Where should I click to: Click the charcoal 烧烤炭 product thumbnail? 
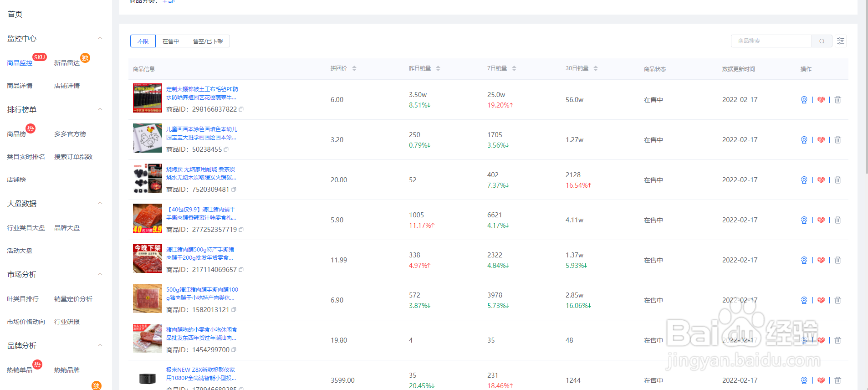coord(148,178)
